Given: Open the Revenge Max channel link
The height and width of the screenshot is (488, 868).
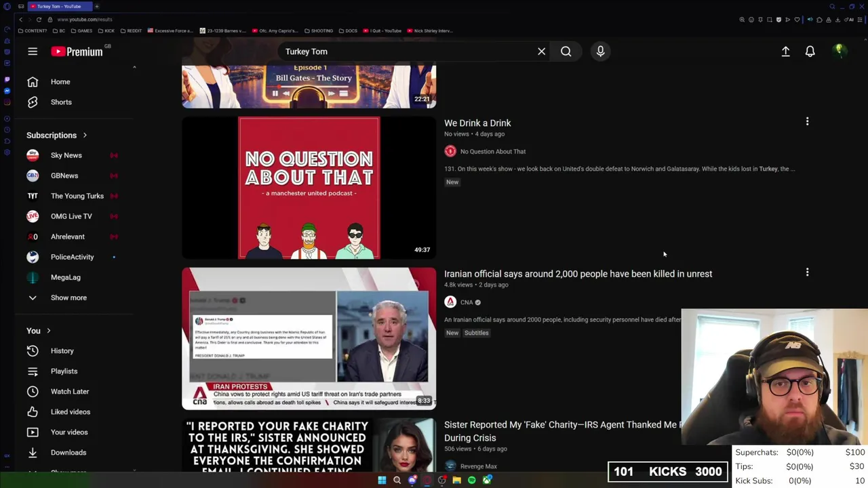Looking at the screenshot, I should (x=478, y=466).
